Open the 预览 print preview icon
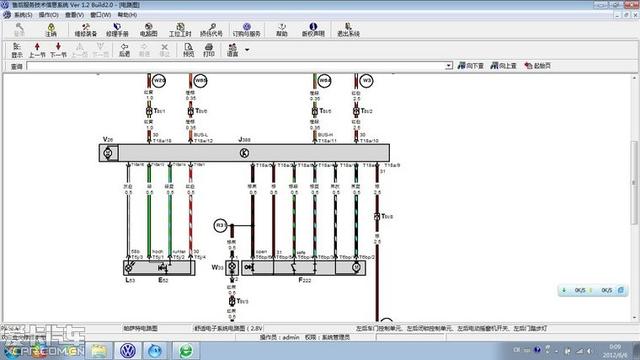The image size is (640, 360). click(x=188, y=50)
